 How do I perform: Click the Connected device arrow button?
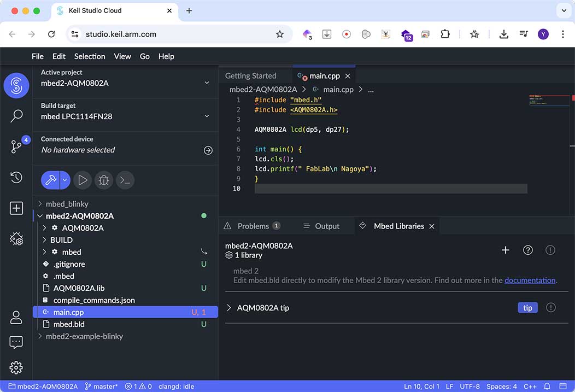[x=208, y=150]
